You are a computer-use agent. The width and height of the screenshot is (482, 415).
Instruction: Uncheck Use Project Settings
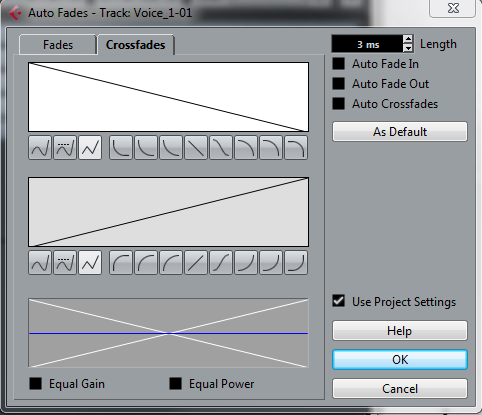tap(339, 301)
